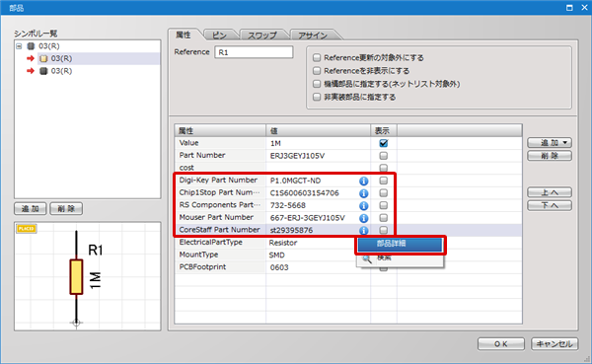Click the Reference input field R1
This screenshot has width=592, height=364.
[254, 52]
